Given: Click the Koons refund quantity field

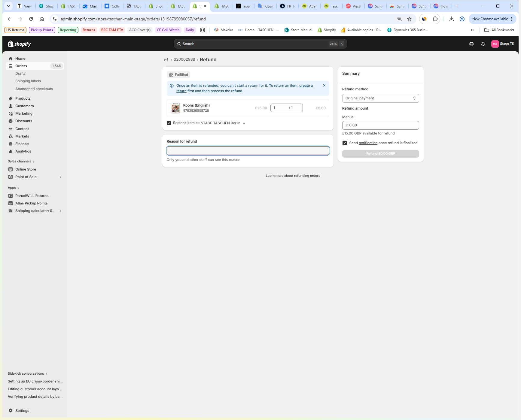Looking at the screenshot, I should (286, 108).
